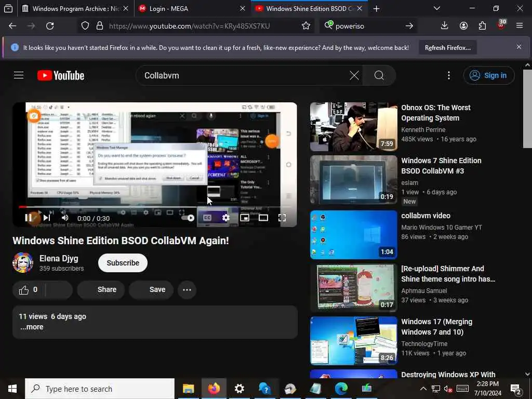
Task: Go to YouTube home via logo
Action: point(61,75)
